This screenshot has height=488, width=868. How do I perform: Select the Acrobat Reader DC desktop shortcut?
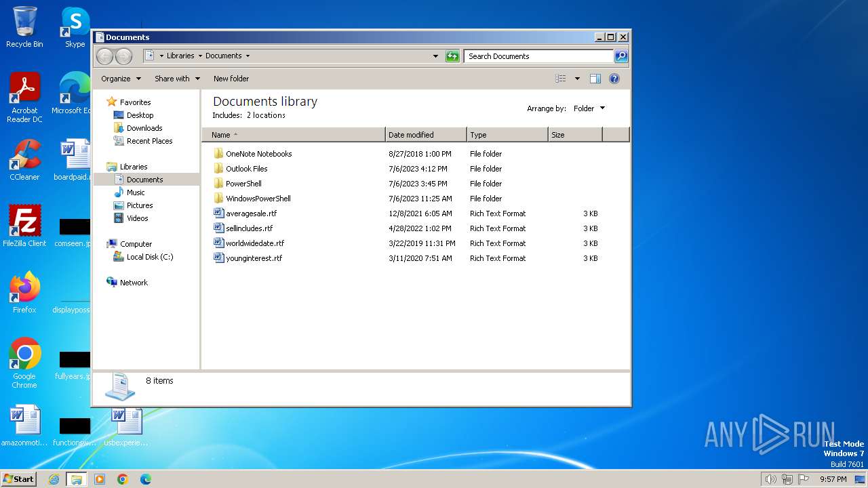(x=24, y=98)
